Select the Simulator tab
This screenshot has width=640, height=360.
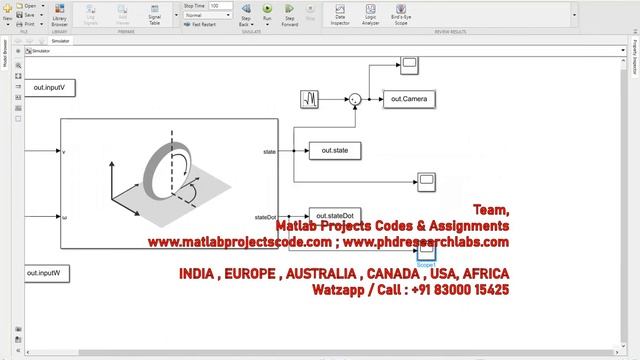coord(60,41)
